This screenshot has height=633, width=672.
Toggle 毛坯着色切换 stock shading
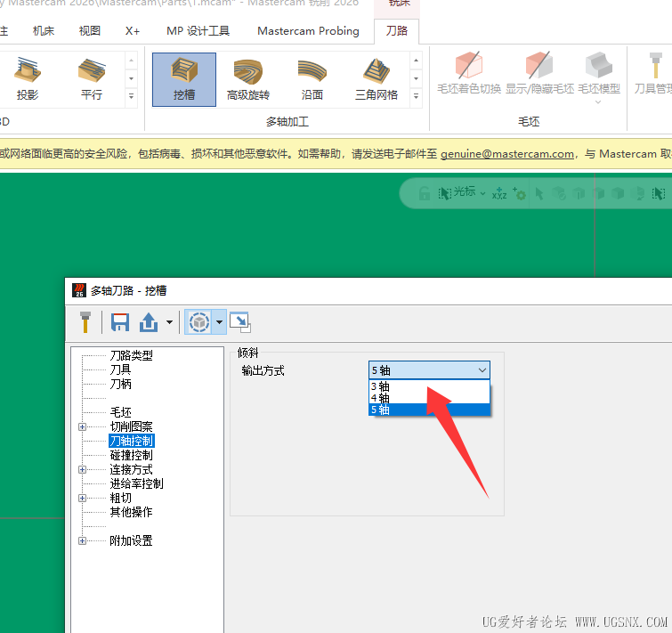(x=469, y=73)
